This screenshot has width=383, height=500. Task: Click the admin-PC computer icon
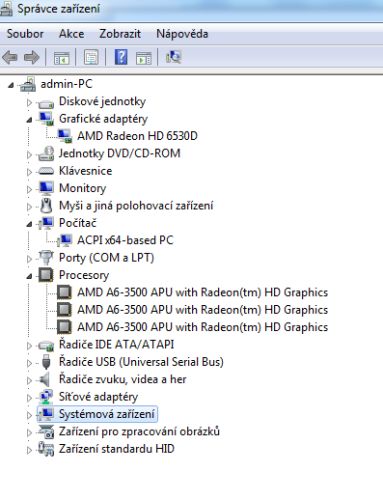[x=28, y=84]
